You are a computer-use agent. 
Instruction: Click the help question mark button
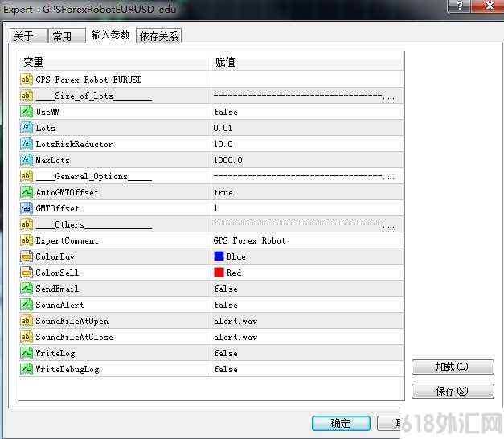coord(460,6)
